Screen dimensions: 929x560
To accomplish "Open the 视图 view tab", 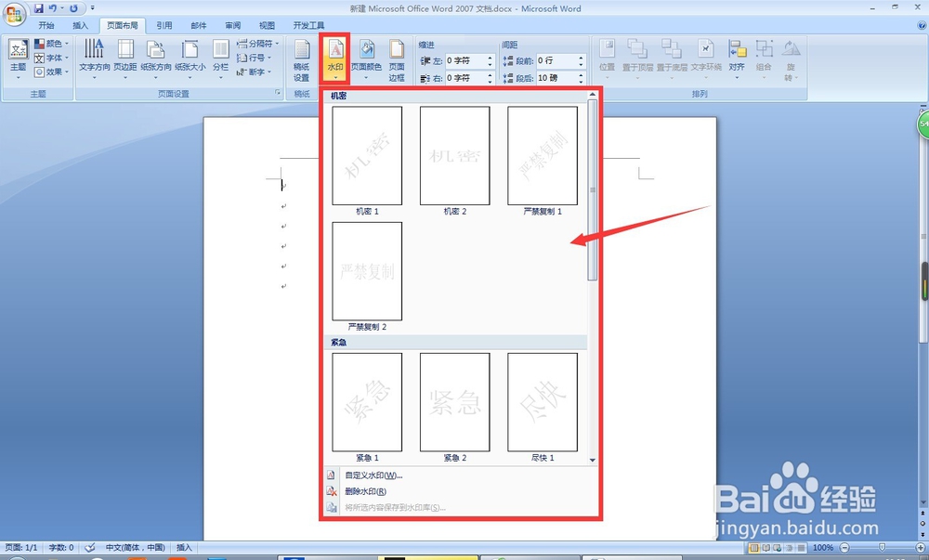I will pyautogui.click(x=267, y=25).
